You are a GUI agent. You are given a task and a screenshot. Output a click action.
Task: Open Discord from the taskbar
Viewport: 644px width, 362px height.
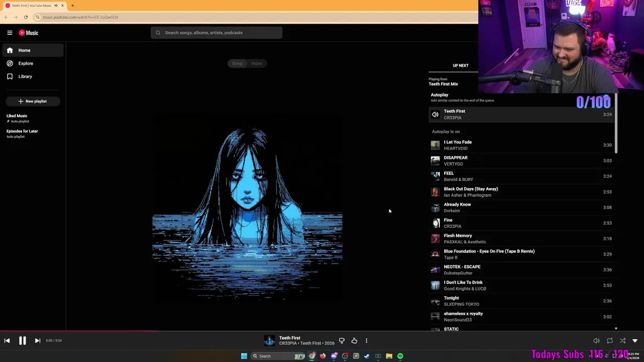tap(334, 356)
